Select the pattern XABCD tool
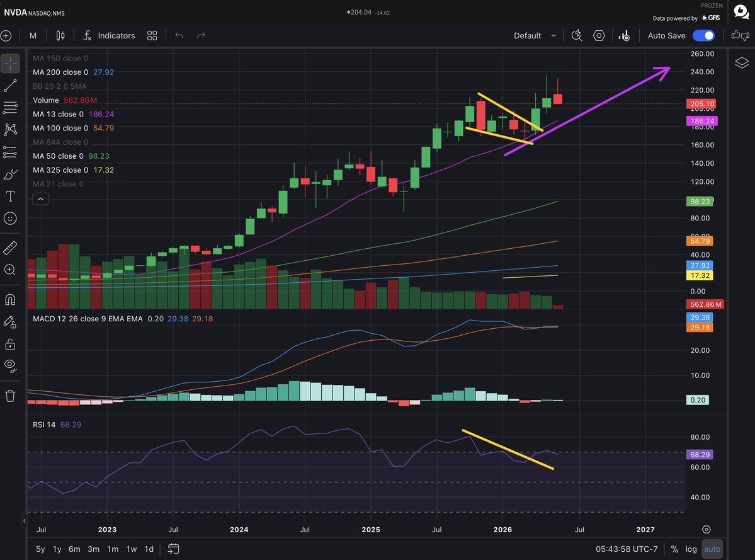This screenshot has height=560, width=755. (x=10, y=129)
